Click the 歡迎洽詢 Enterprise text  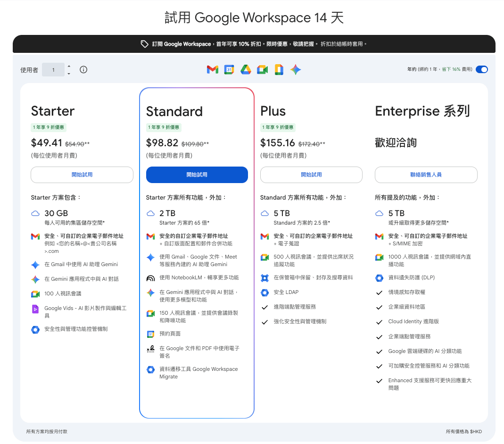(x=396, y=142)
